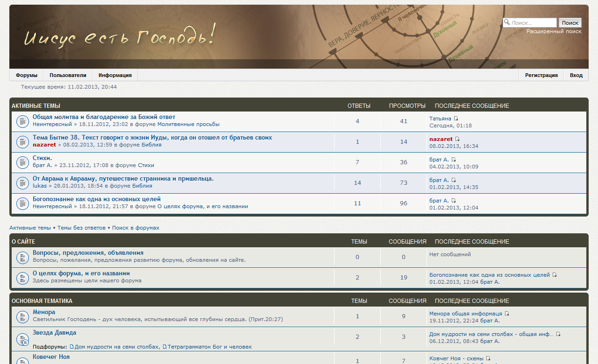Viewport: 598px width, 364px height.
Task: Open the "Форумы" menu item
Action: click(x=26, y=75)
